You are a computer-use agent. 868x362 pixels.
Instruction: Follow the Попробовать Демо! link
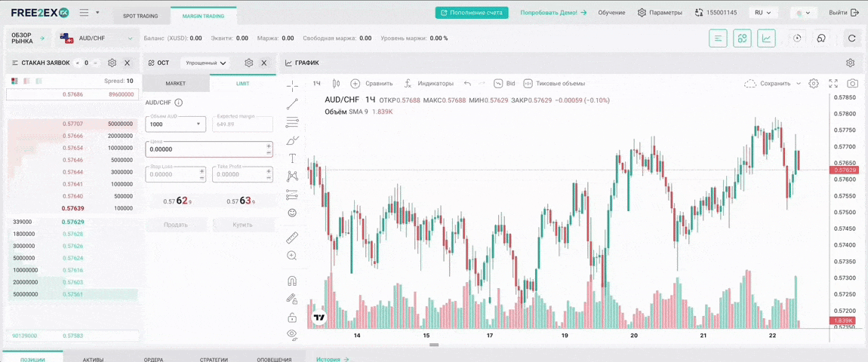pyautogui.click(x=553, y=12)
